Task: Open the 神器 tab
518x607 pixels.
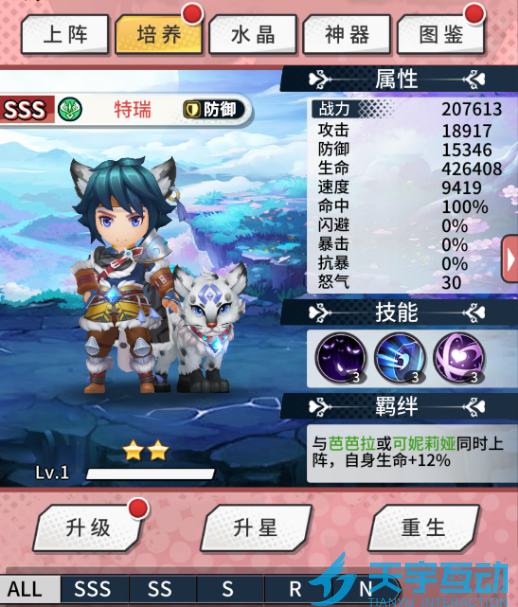Action: pos(347,34)
